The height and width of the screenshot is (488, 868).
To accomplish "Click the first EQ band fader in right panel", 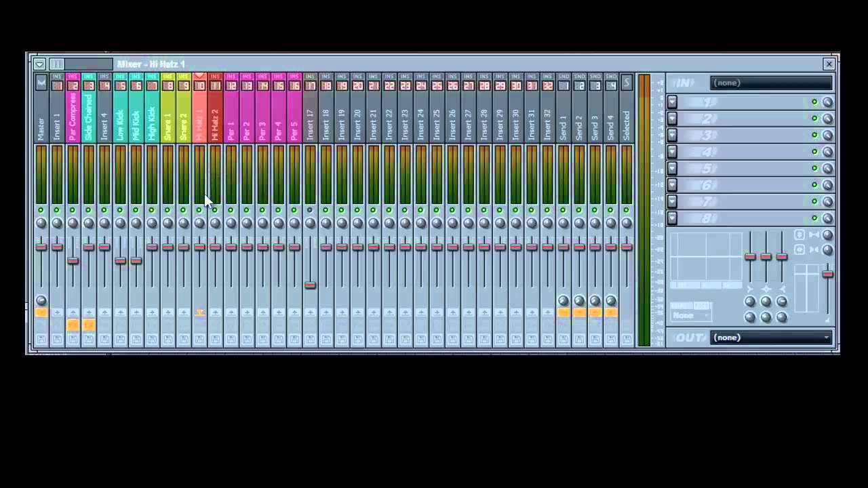I will tap(750, 256).
